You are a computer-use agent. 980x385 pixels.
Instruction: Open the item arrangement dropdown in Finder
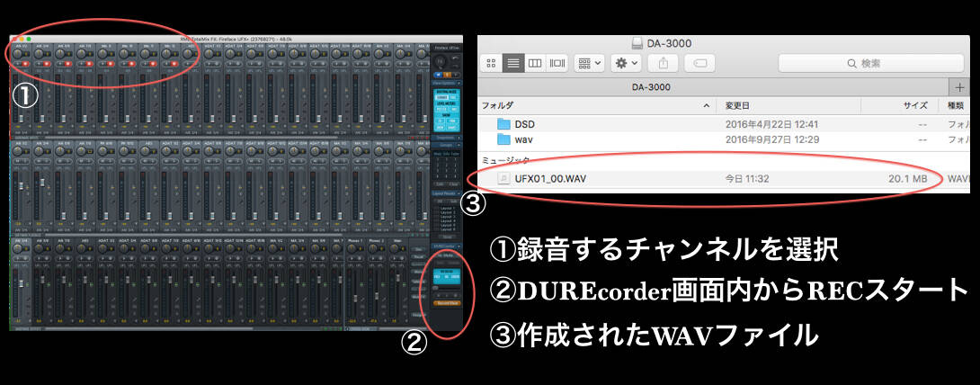point(588,62)
